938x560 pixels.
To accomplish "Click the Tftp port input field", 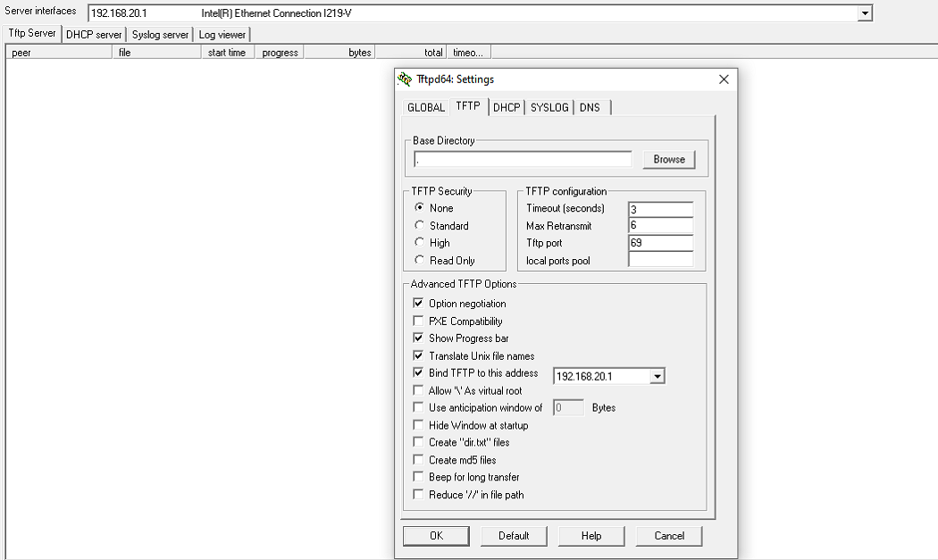I will coord(660,243).
